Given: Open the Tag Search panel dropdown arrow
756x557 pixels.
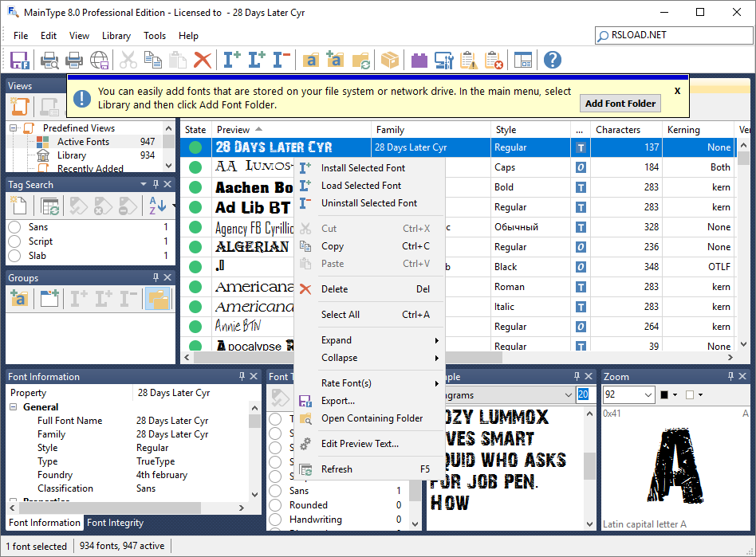Looking at the screenshot, I should (x=144, y=184).
